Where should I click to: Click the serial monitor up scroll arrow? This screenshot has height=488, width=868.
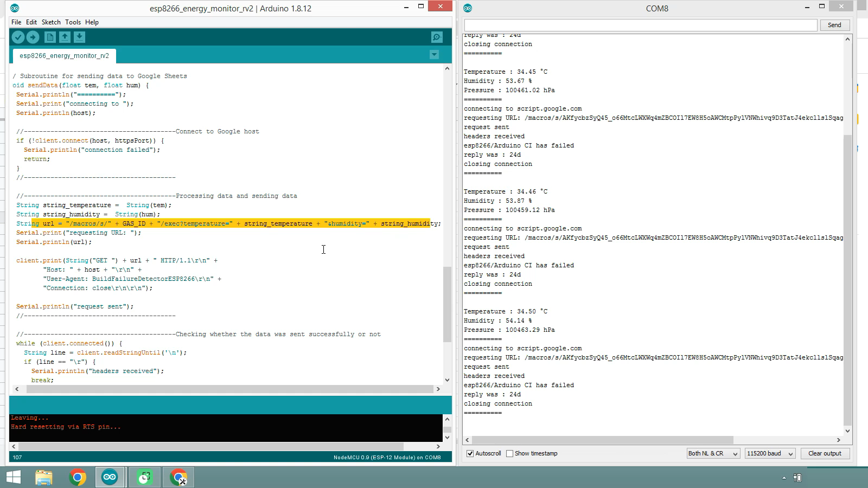848,39
